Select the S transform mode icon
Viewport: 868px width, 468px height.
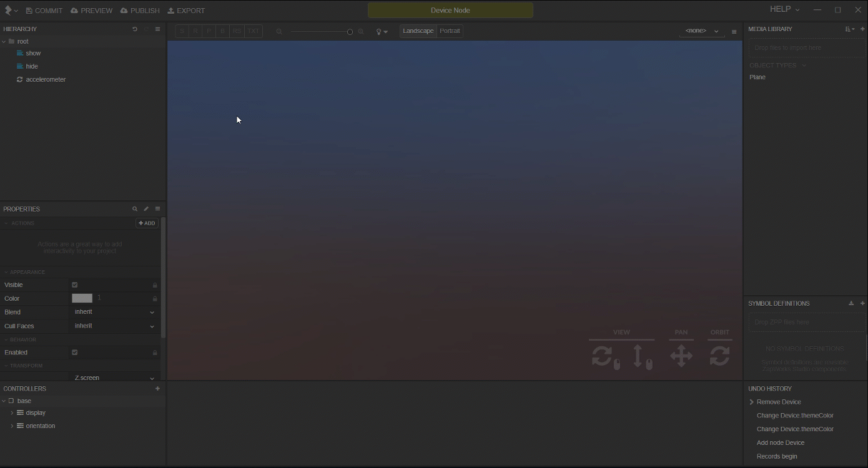[182, 30]
